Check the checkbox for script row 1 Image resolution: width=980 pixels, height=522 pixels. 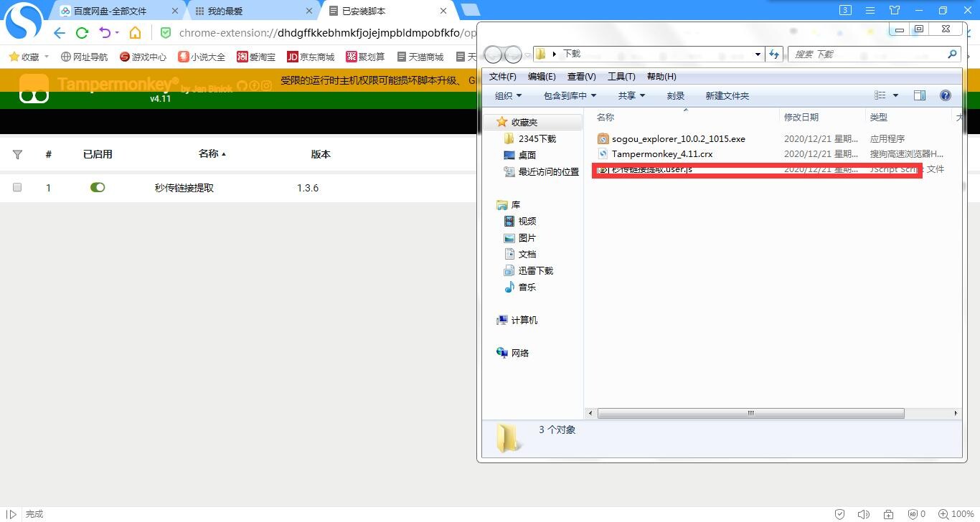(17, 187)
